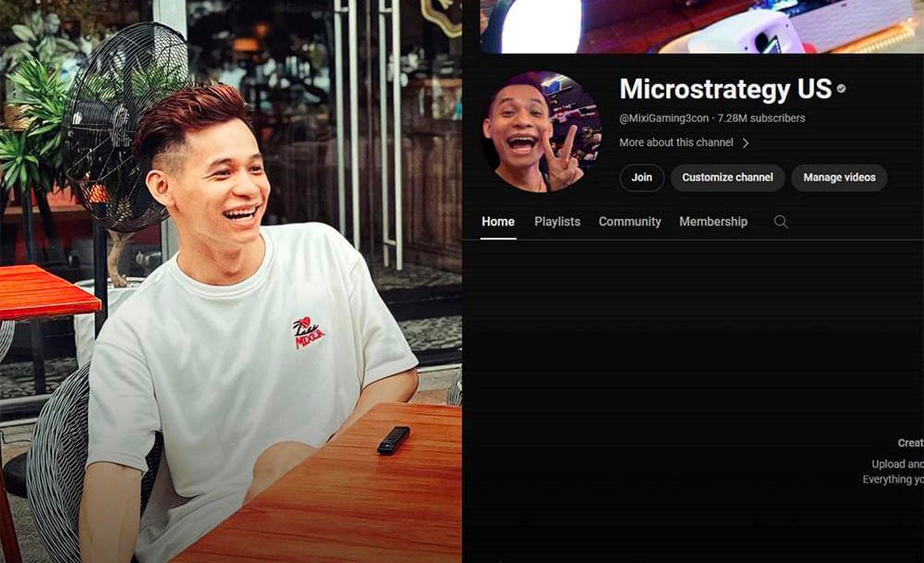
Task: Click the channel banner image at top
Action: tap(702, 26)
